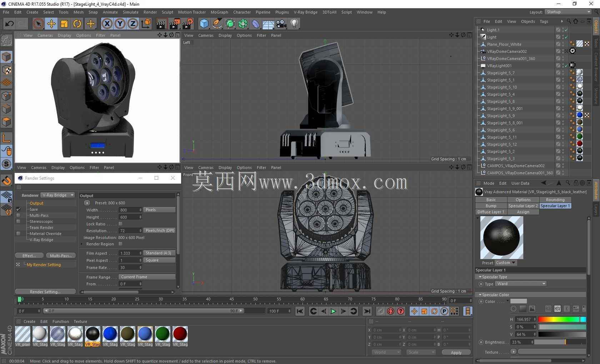
Task: Open the deformer objects icon
Action: coord(256,24)
